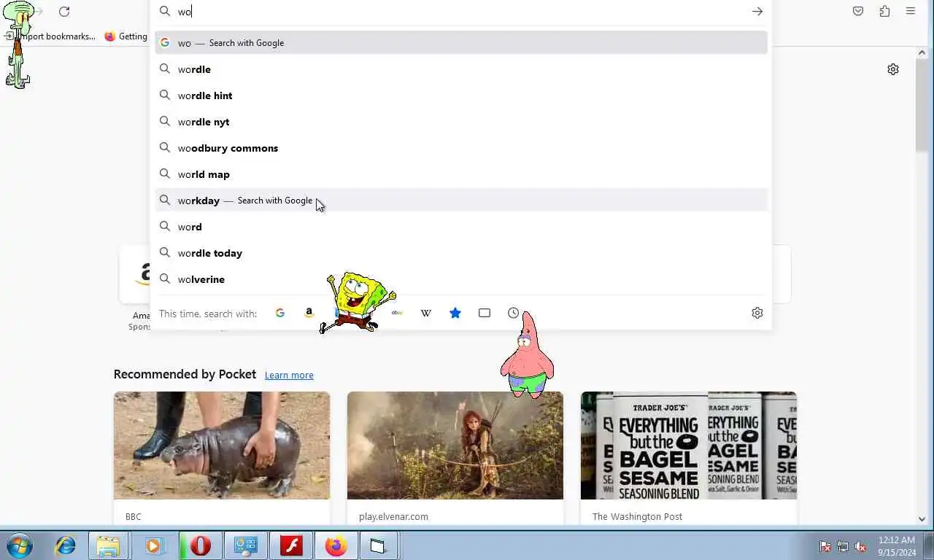The width and height of the screenshot is (934, 560).
Task: Reload the current page
Action: 64,12
